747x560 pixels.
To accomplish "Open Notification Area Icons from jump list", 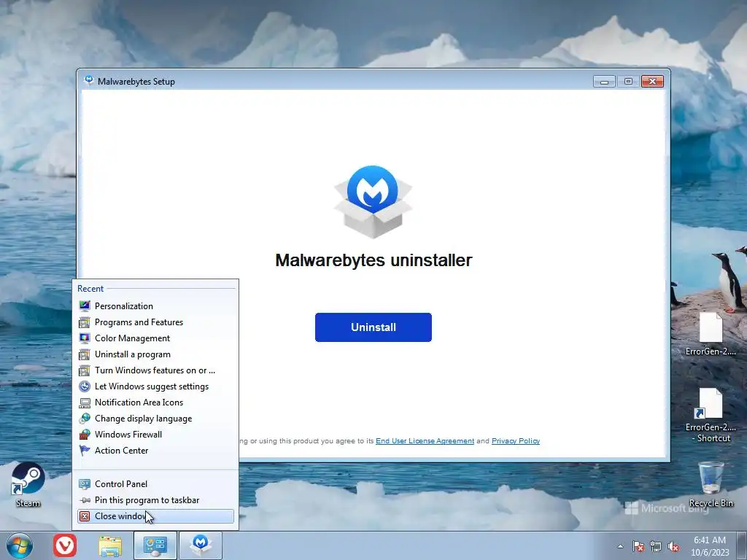I will (155, 402).
